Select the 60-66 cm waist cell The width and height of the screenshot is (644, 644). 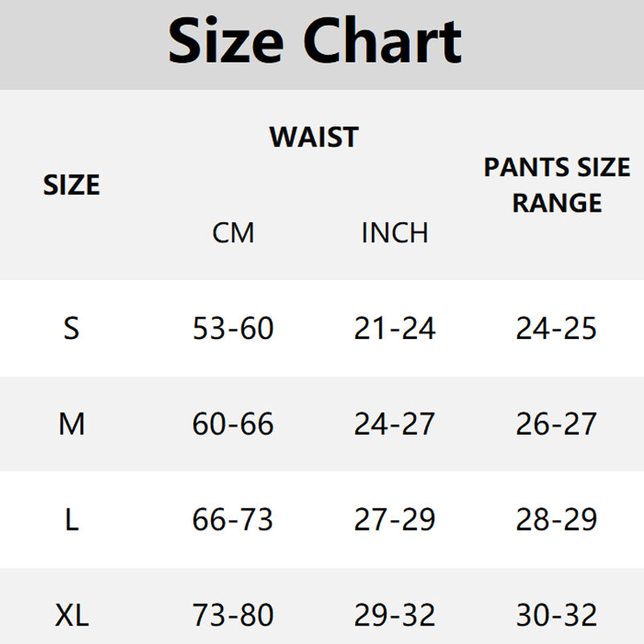pos(233,424)
